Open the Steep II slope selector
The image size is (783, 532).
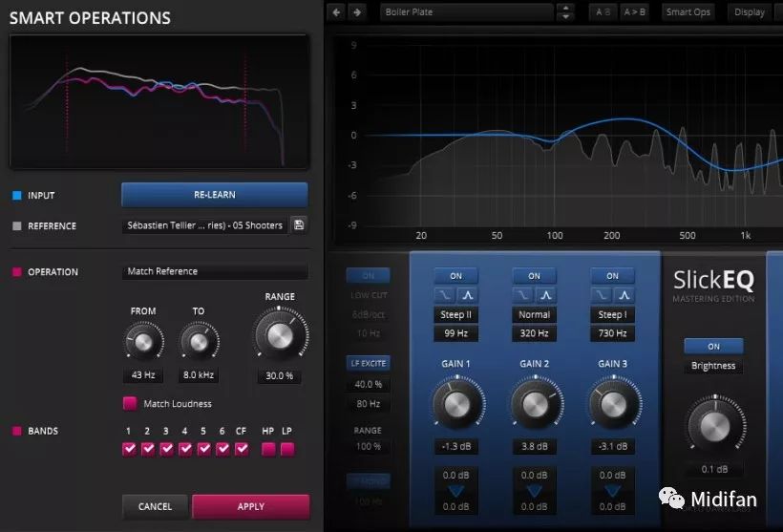tap(455, 314)
